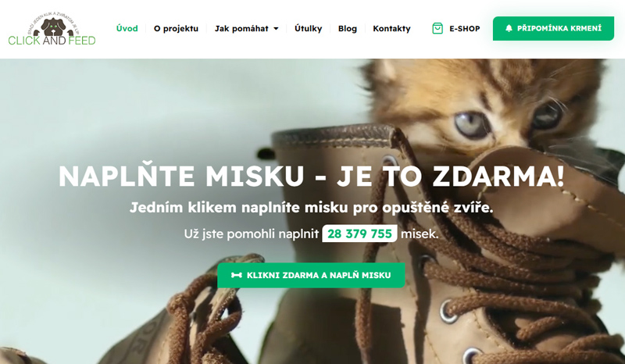Click the Připomínka krmení button
Viewport: 625px width, 364px height.
(x=553, y=28)
